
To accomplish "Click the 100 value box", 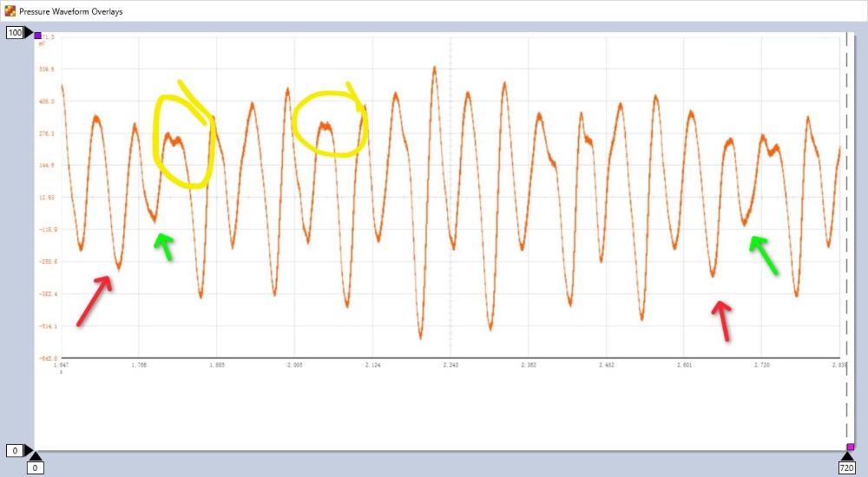I will click(x=15, y=32).
